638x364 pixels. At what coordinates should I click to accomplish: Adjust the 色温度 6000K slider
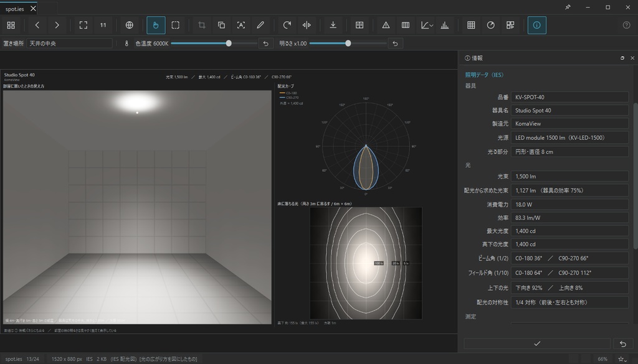(x=214, y=44)
